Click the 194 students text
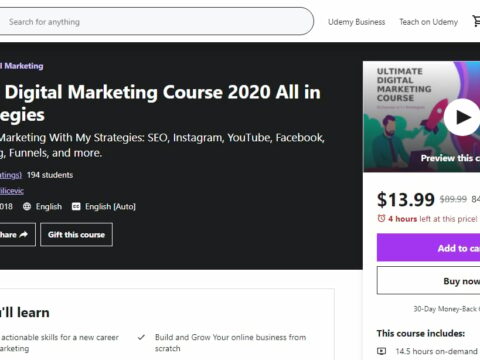Screen dimensions: 480x360 pyautogui.click(x=50, y=175)
